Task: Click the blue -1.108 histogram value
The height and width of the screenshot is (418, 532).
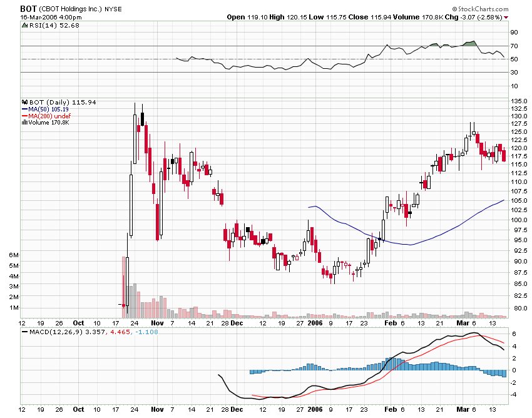Action: [147, 332]
